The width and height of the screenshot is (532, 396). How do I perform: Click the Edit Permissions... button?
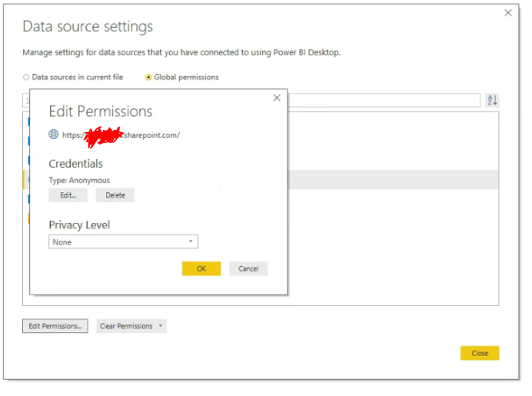[55, 327]
